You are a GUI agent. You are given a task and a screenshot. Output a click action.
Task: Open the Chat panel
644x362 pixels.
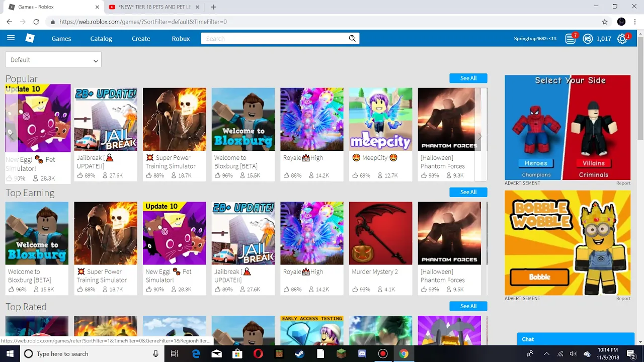click(576, 339)
